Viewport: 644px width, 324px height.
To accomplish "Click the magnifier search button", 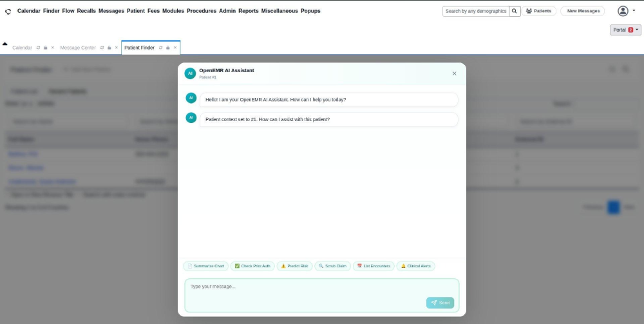I will point(515,11).
